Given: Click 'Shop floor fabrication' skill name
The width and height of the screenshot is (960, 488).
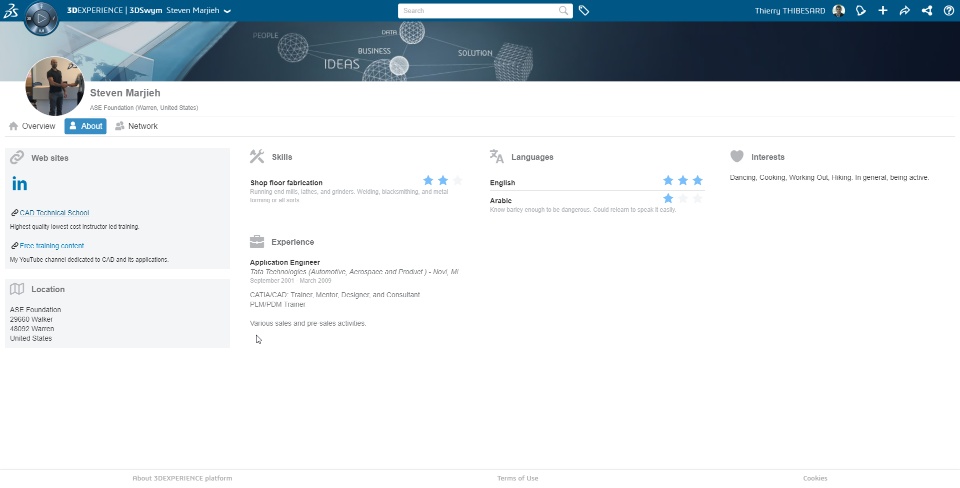Looking at the screenshot, I should [x=286, y=182].
